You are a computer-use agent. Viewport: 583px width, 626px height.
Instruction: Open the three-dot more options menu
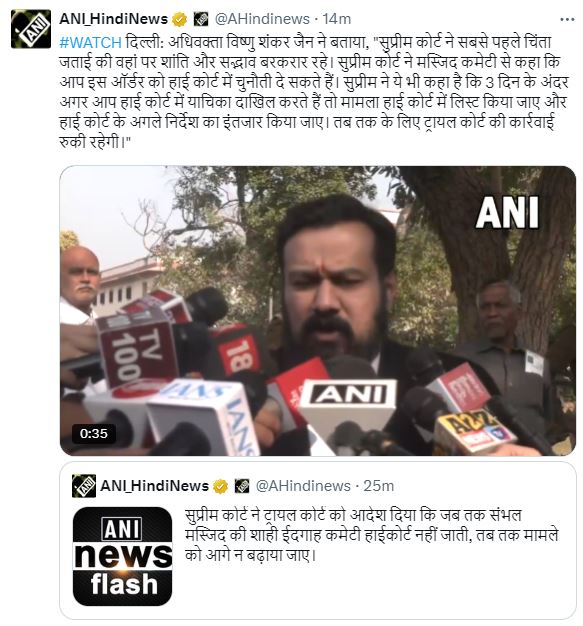click(x=567, y=19)
